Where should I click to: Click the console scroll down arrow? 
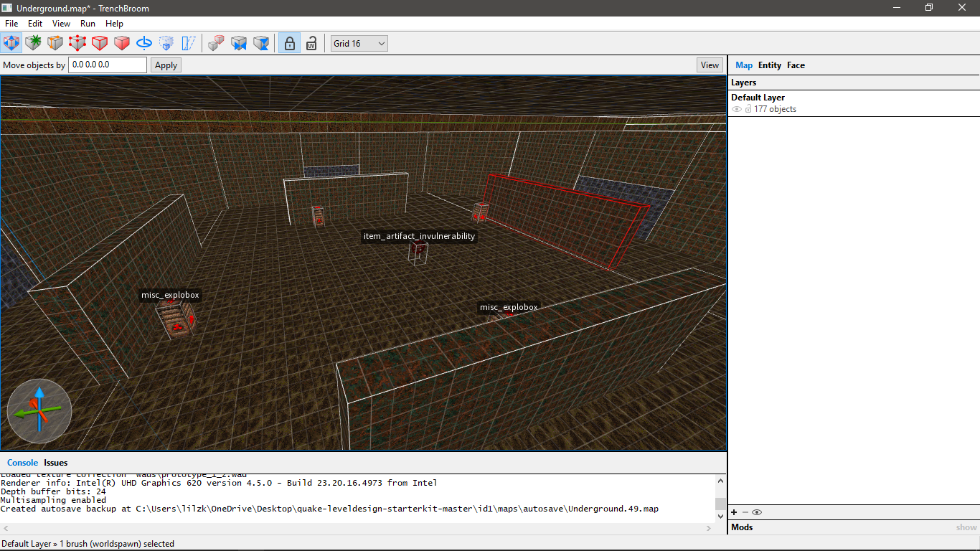(x=721, y=516)
